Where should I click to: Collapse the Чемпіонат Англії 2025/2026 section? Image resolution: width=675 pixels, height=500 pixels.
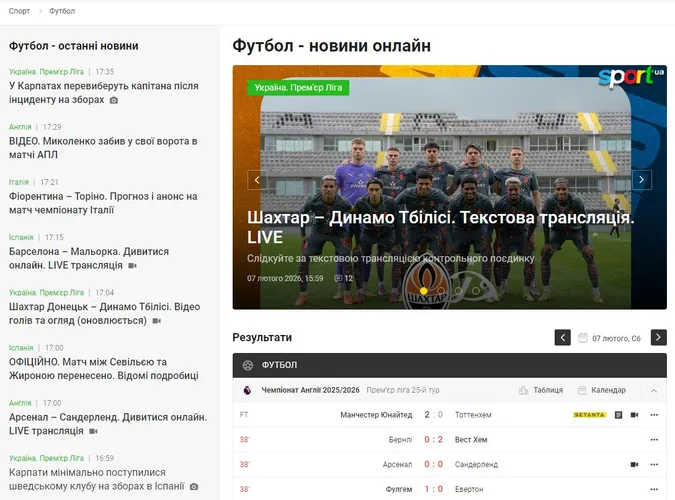(x=654, y=391)
